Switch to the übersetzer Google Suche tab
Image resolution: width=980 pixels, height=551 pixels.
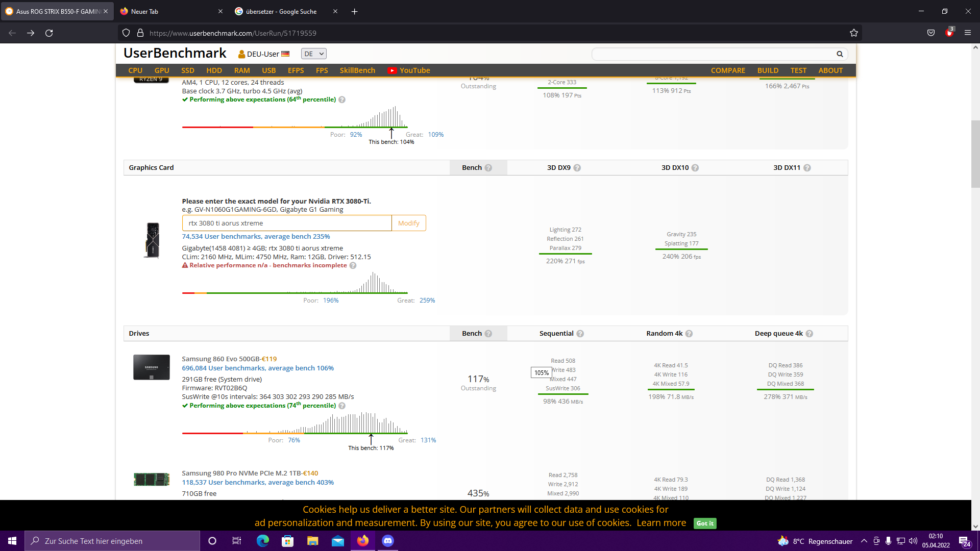[x=281, y=11]
